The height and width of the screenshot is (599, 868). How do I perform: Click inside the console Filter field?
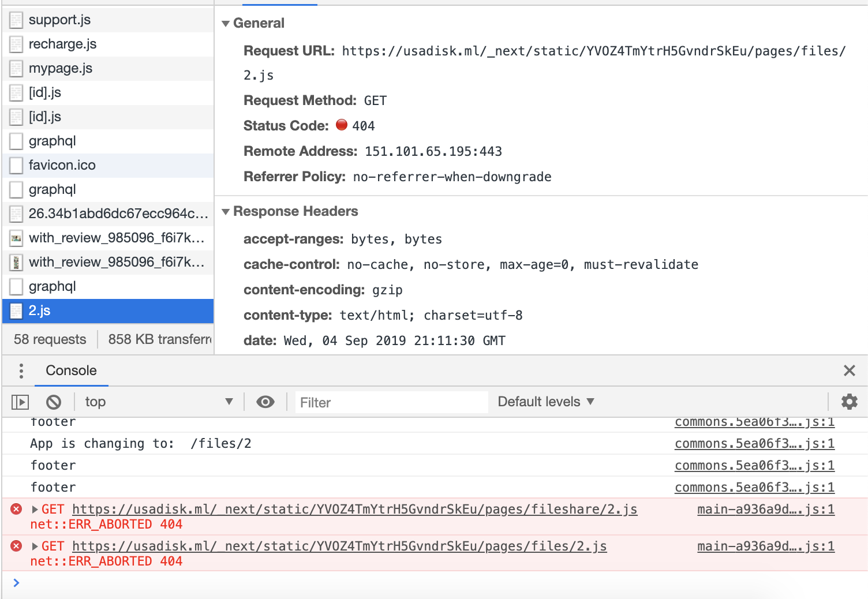[391, 402]
